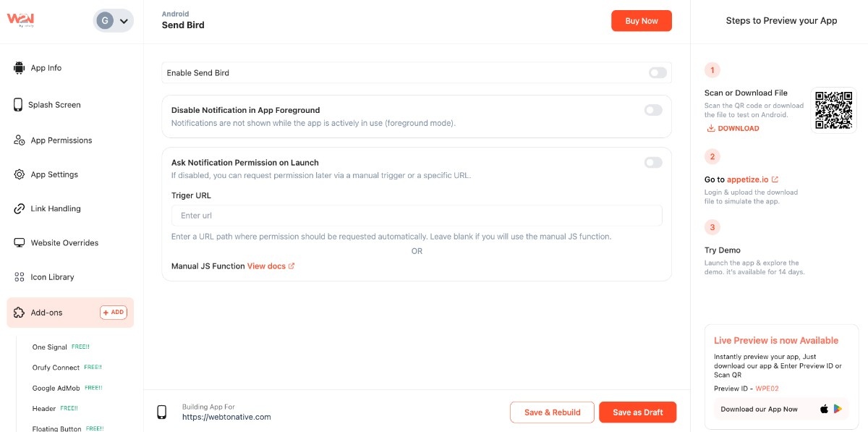Click the QR code image
The width and height of the screenshot is (868, 432).
(833, 110)
